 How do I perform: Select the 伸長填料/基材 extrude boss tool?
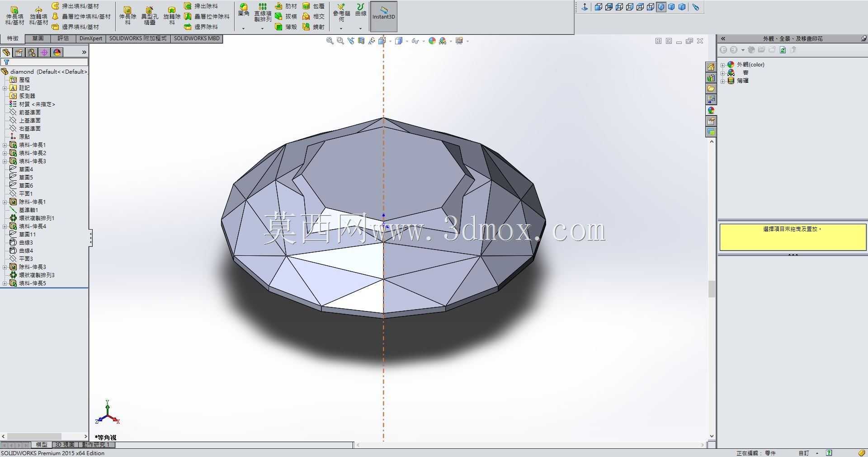(x=14, y=16)
